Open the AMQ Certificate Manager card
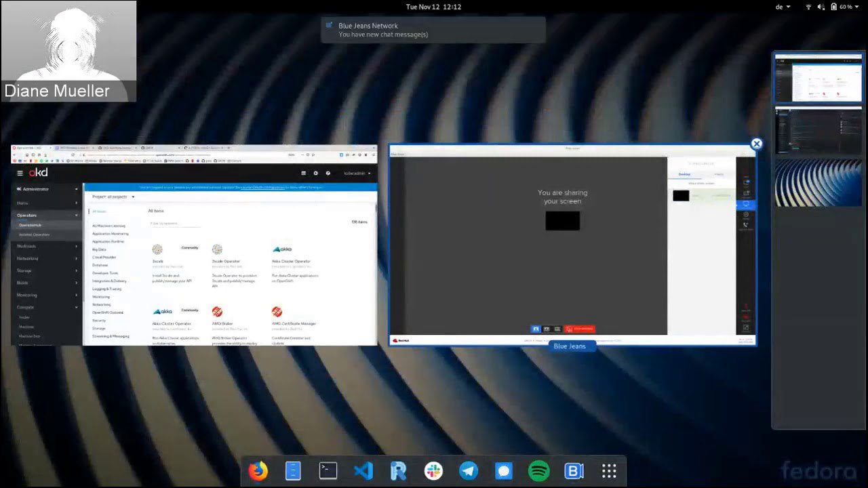The height and width of the screenshot is (488, 868). tap(294, 325)
